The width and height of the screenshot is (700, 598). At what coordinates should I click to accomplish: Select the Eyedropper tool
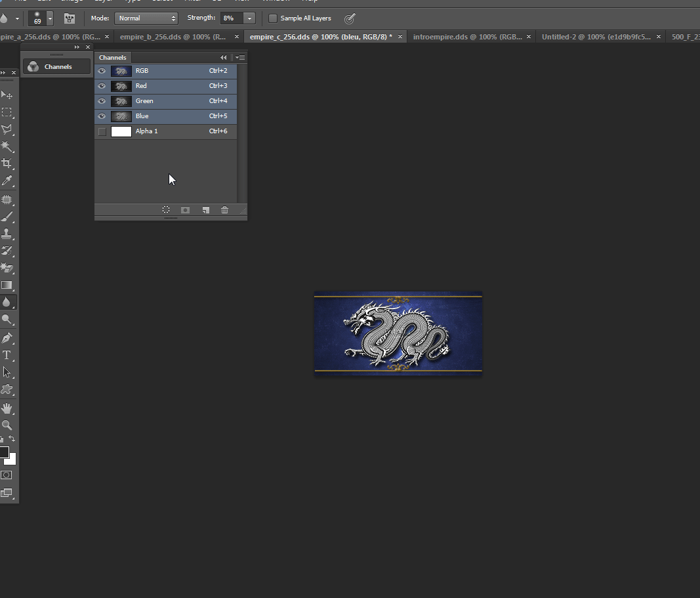(x=7, y=181)
